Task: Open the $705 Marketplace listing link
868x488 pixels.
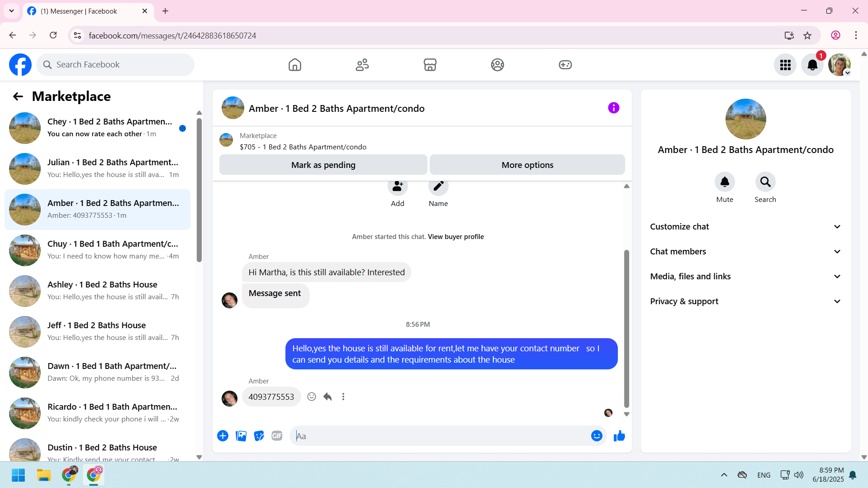Action: (x=303, y=147)
